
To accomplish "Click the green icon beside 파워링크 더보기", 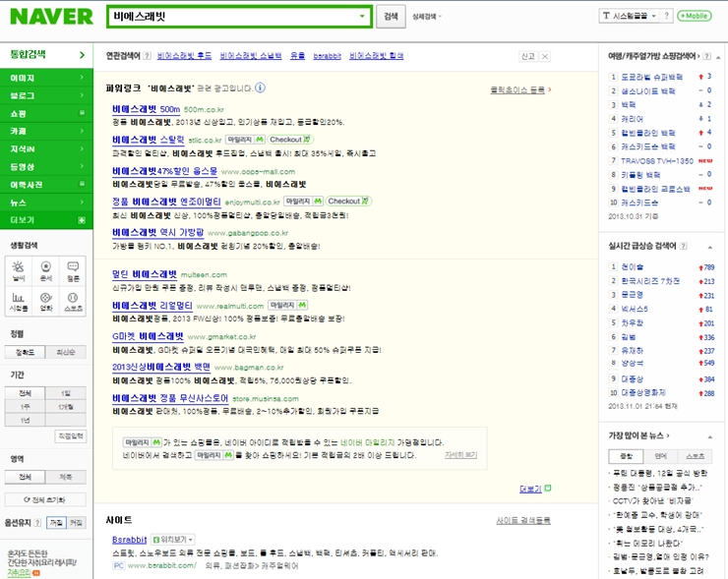I will click(x=548, y=488).
